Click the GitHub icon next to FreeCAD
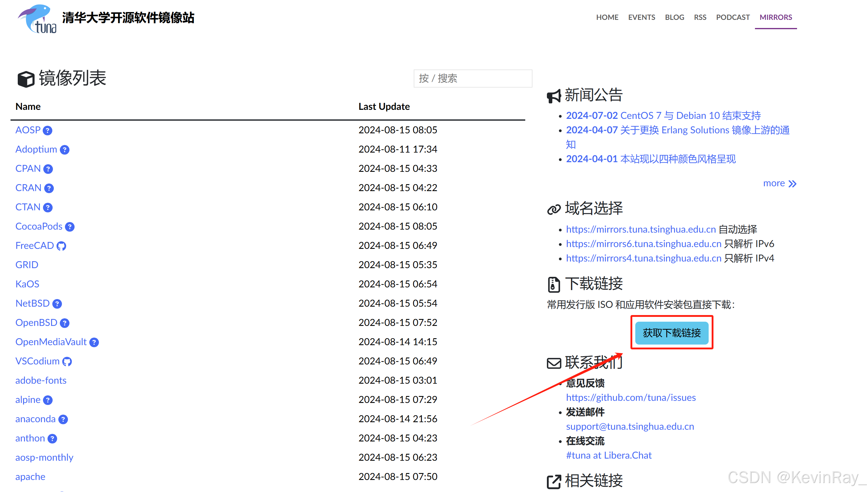Viewport: 868px width, 492px height. (61, 246)
